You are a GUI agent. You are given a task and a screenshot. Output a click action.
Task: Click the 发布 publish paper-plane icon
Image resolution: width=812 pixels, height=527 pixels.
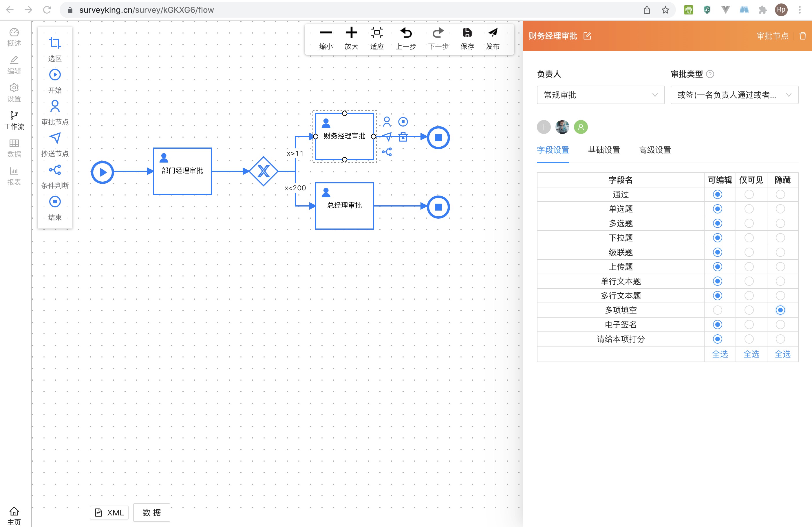(492, 33)
